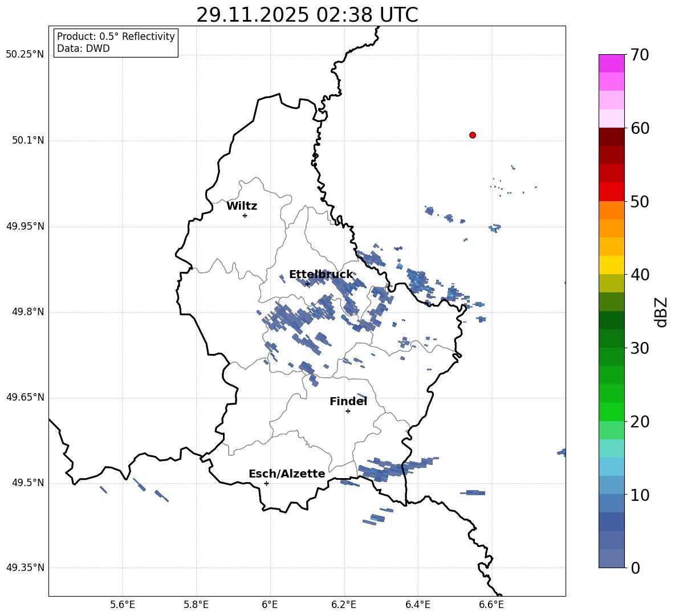The width and height of the screenshot is (675, 616).
Task: Click the Wiltz station cross marker
Action: coord(245,215)
